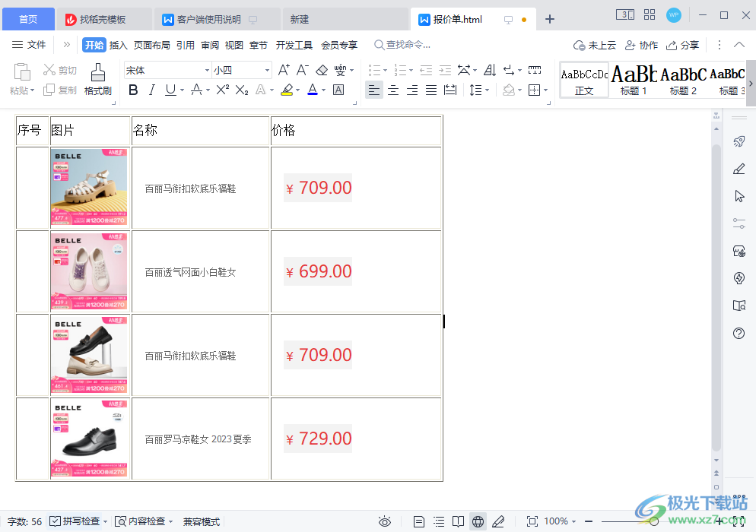Apply underline to text

170,90
